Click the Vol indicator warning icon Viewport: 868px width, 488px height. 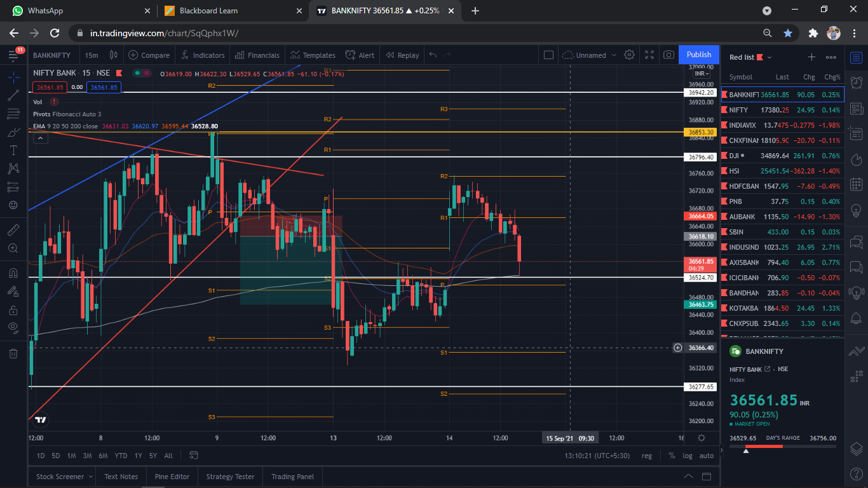[x=54, y=102]
